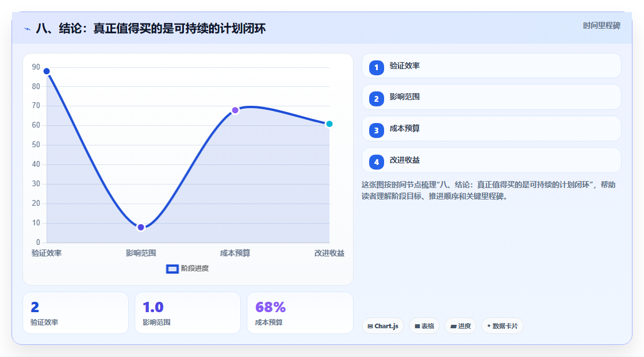644x357 pixels.
Task: Click the 阶段进度 legend label
Action: pyautogui.click(x=195, y=268)
